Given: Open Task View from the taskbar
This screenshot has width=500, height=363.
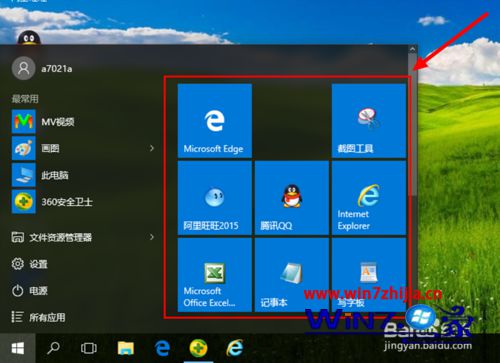Looking at the screenshot, I should [x=89, y=348].
